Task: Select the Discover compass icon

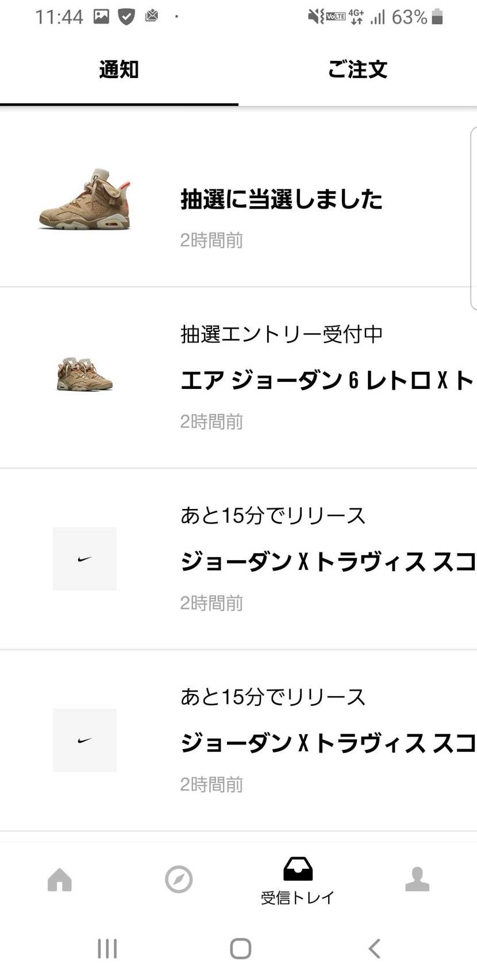Action: tap(178, 879)
